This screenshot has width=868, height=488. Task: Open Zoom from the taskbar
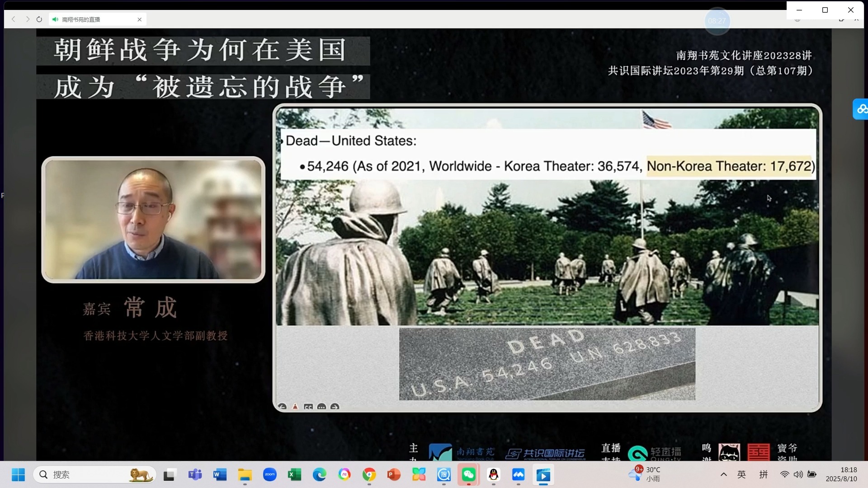click(270, 474)
